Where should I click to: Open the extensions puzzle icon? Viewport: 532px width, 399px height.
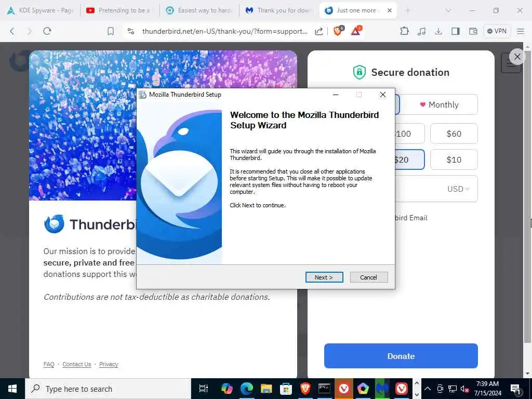click(404, 31)
